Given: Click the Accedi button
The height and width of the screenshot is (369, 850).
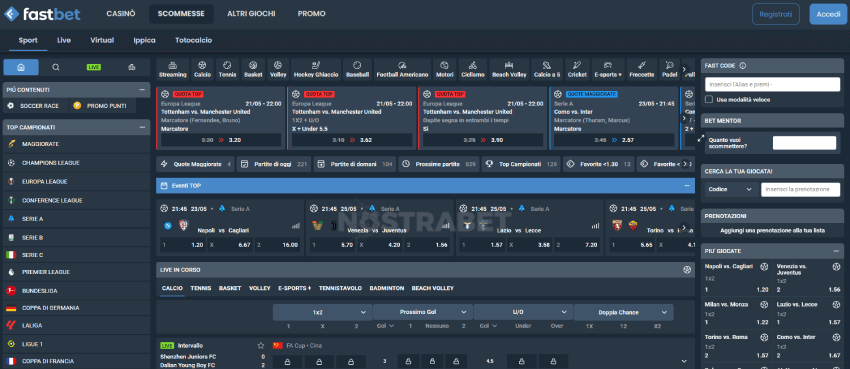Looking at the screenshot, I should pos(828,14).
